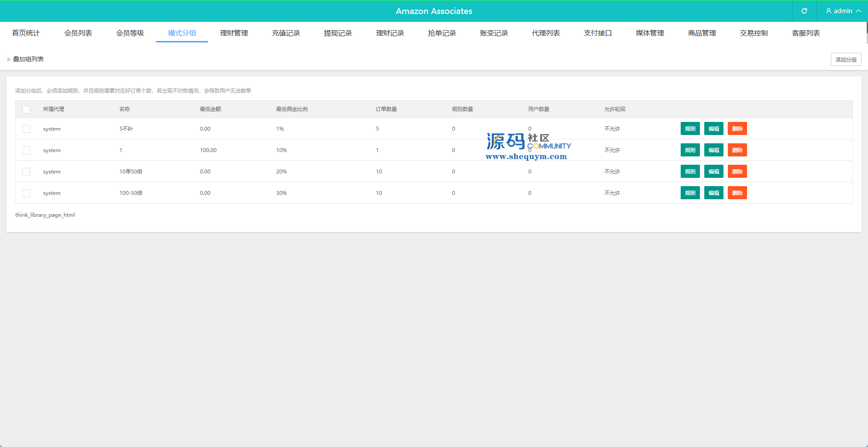The width and height of the screenshot is (868, 447).
Task: Click the refresh icon in header
Action: pyautogui.click(x=804, y=11)
